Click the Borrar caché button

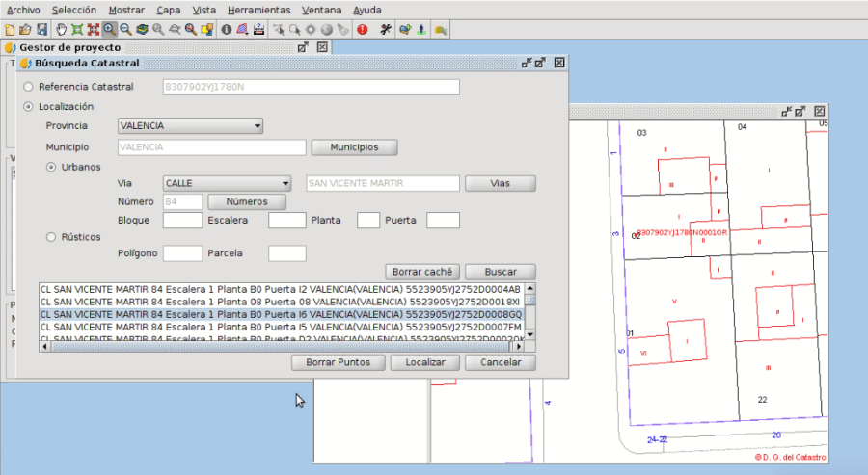tap(422, 273)
